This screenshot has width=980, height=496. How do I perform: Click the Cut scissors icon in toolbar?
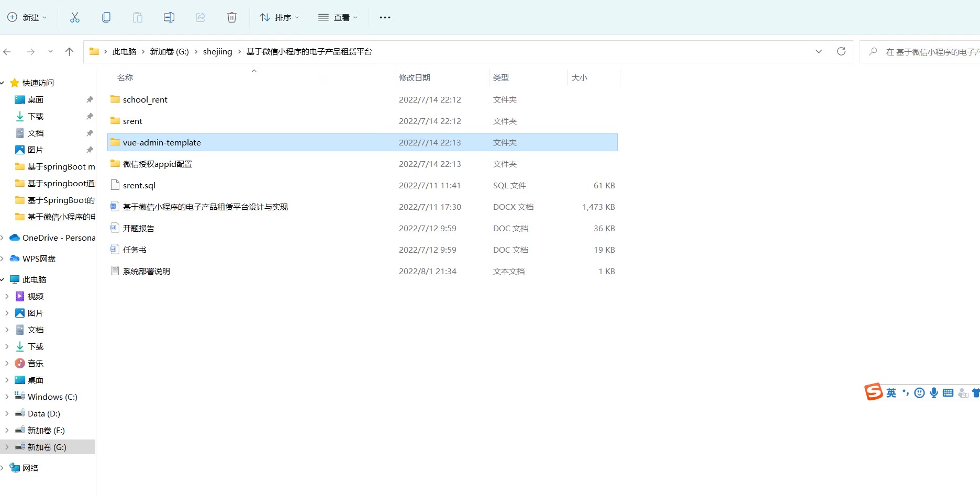75,17
